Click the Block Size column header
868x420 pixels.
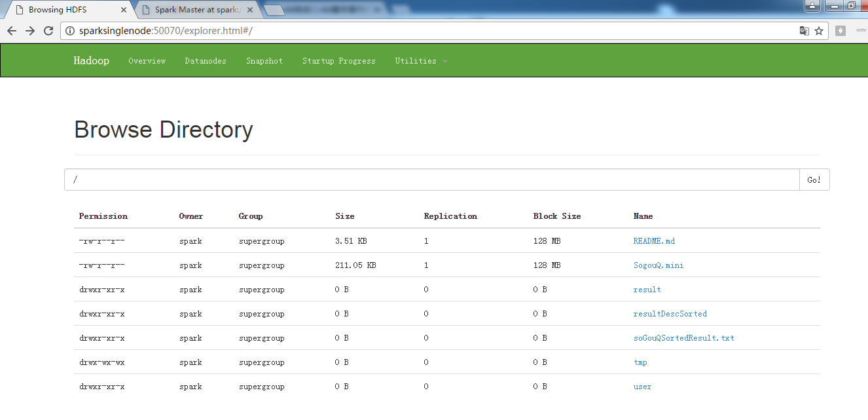point(557,216)
